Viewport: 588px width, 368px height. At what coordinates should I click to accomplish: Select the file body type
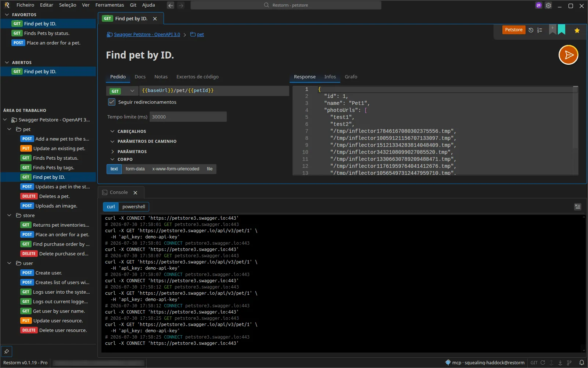tap(209, 169)
